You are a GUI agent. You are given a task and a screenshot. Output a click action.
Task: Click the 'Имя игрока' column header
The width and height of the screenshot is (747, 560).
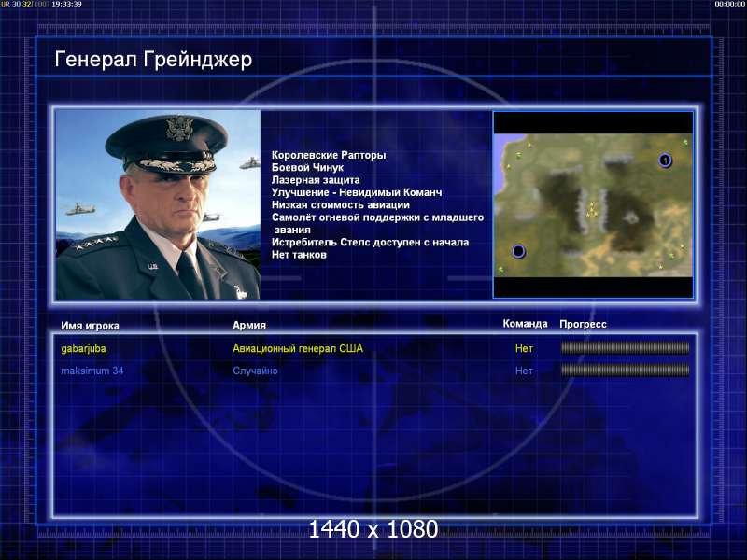coord(90,326)
